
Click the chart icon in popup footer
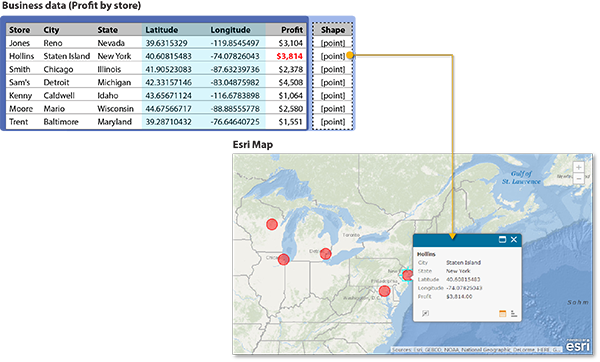(514, 313)
